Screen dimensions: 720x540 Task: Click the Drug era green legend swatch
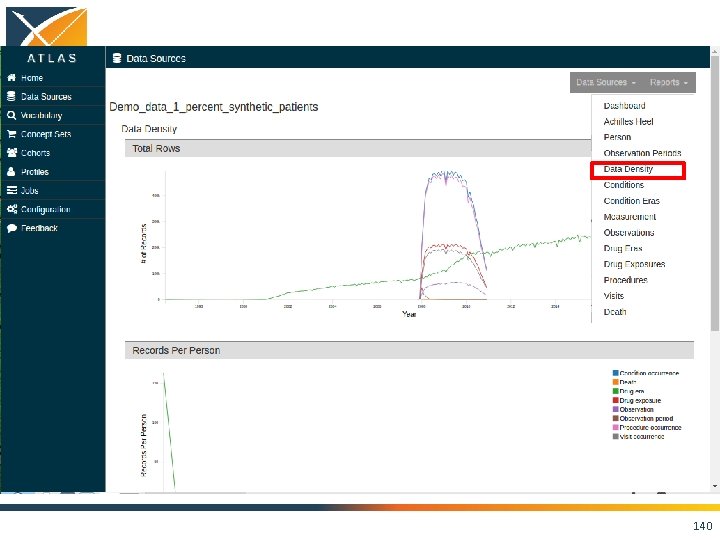615,391
